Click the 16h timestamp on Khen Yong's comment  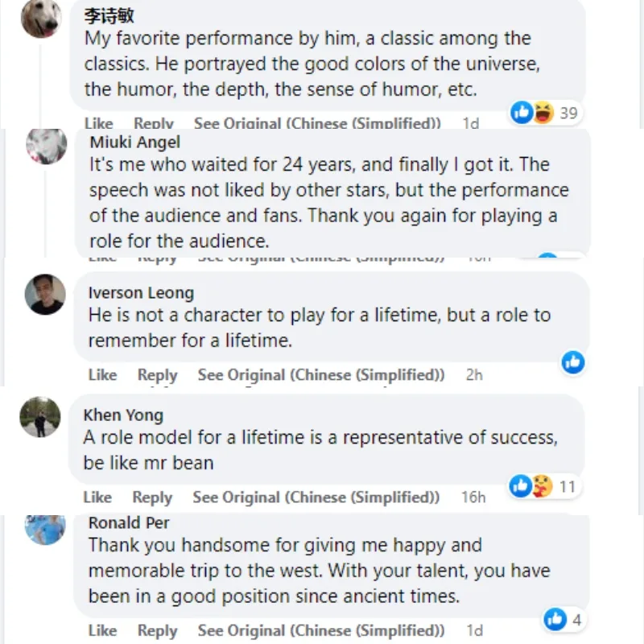click(x=473, y=497)
